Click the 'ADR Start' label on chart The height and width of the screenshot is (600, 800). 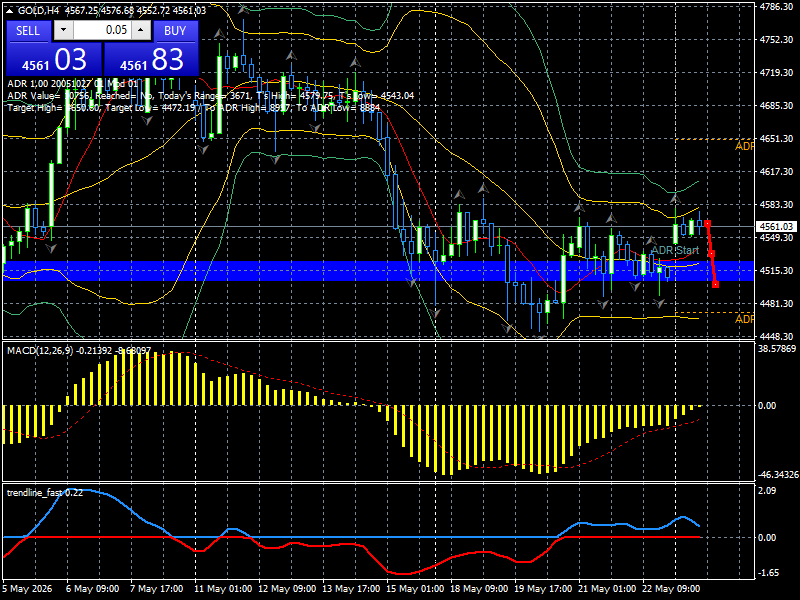point(675,250)
